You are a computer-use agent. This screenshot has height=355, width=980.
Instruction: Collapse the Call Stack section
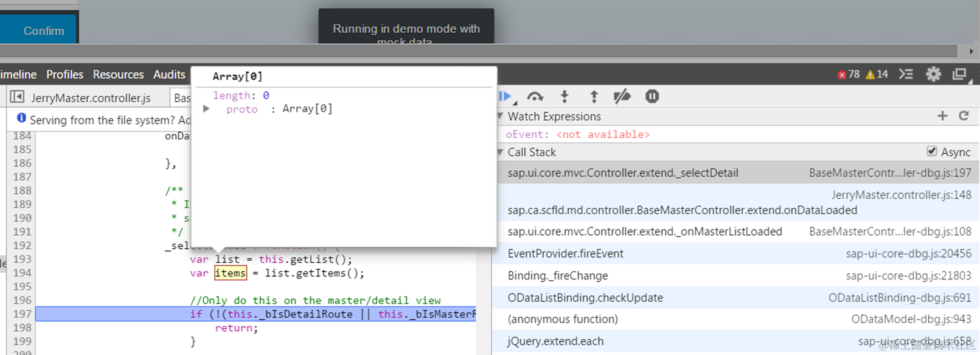click(x=500, y=152)
